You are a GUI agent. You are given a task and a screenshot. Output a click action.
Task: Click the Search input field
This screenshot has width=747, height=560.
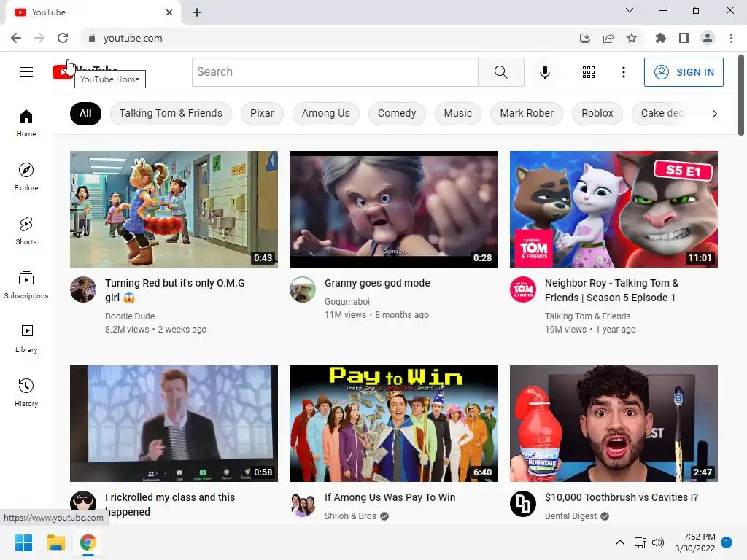pos(335,72)
